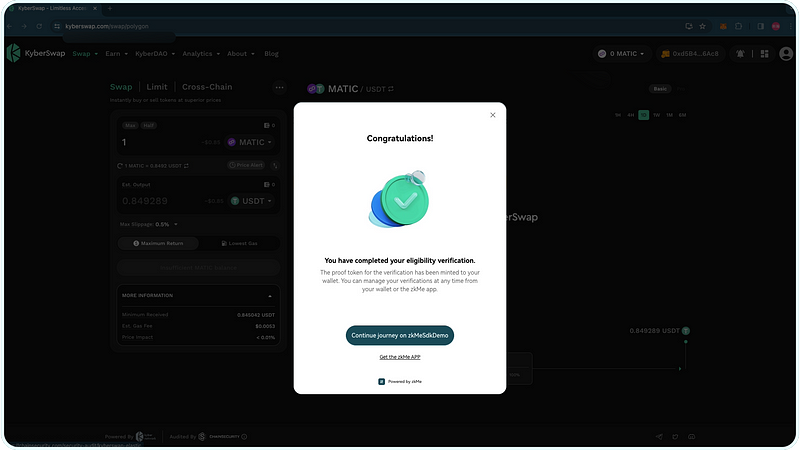The width and height of the screenshot is (800, 450).
Task: Open the MATIC token selector
Action: (x=250, y=142)
